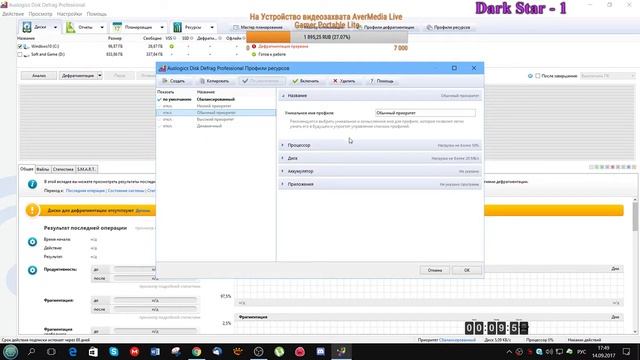This screenshot has height=360, width=640.
Task: Click Копировать in the profiles dialog toolbar
Action: (214, 81)
